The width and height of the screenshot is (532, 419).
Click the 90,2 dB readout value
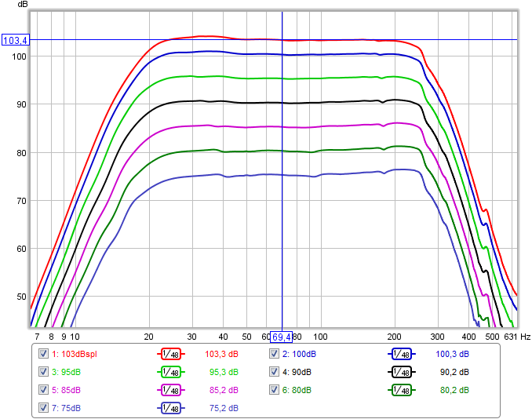tap(454, 372)
